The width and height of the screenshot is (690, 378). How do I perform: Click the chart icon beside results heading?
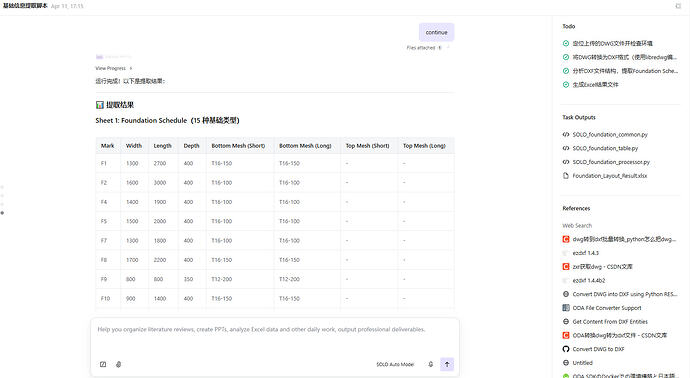(99, 105)
